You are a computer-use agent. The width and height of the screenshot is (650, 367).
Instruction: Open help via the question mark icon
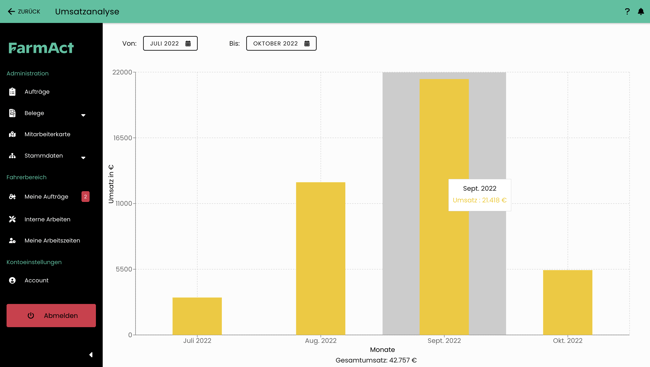click(627, 12)
